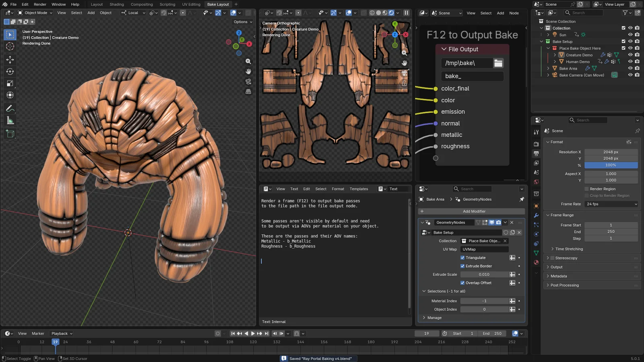Click the Add Modifier button
644x362 pixels.
pos(474,211)
